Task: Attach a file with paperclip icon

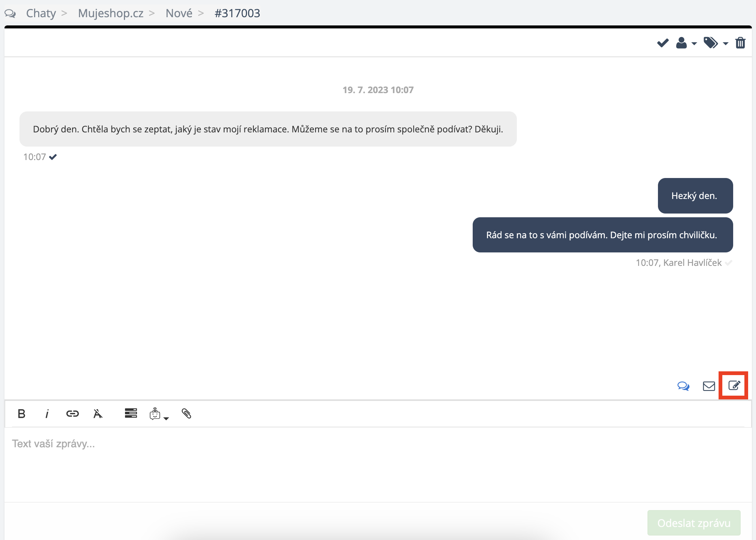Action: coord(186,413)
